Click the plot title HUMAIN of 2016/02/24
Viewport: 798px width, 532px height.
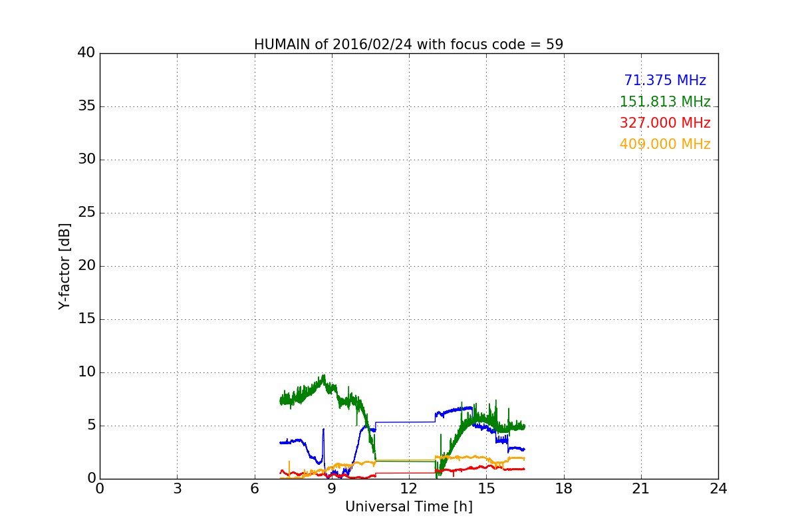coord(409,45)
